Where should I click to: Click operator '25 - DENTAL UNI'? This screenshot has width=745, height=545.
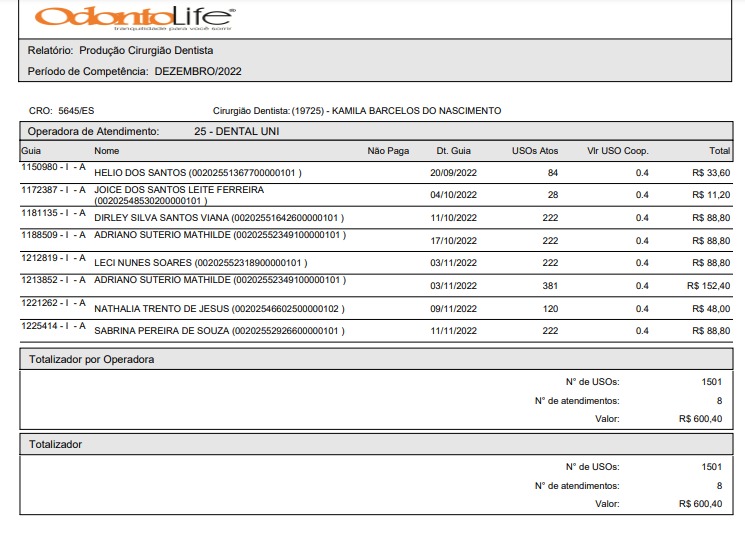click(237, 132)
